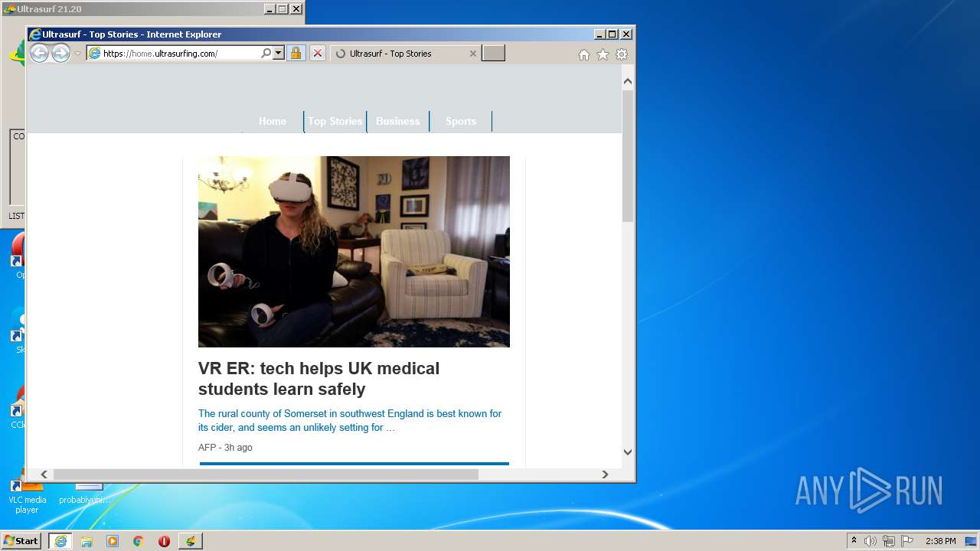
Task: Open the recent pages dropdown arrow
Action: pyautogui.click(x=77, y=54)
